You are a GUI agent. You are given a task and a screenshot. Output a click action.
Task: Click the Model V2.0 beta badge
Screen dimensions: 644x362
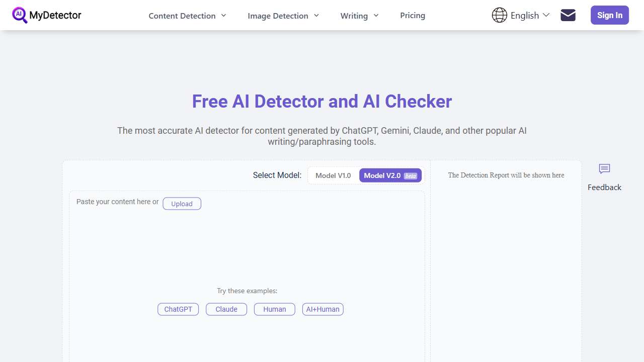(410, 175)
